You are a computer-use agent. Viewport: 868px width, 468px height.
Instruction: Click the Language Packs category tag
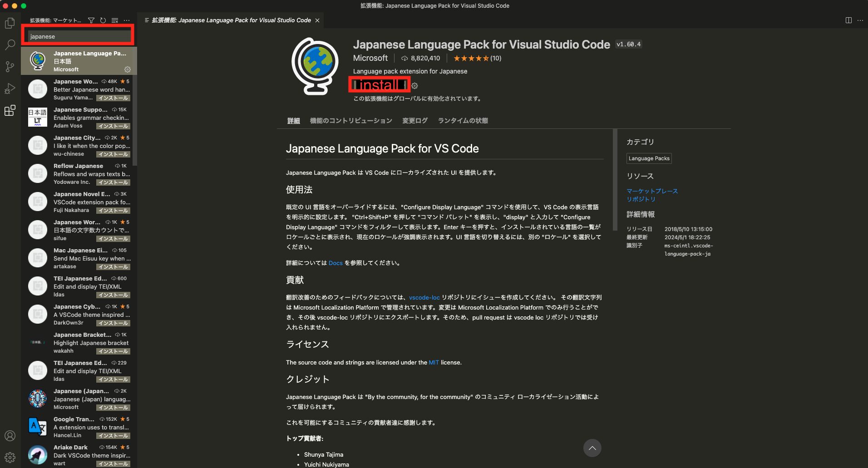[x=649, y=158]
